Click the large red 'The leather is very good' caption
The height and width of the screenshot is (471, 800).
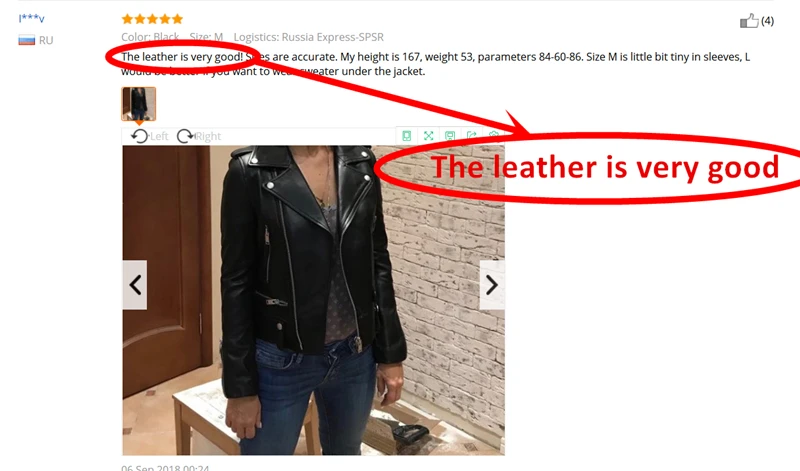(605, 167)
